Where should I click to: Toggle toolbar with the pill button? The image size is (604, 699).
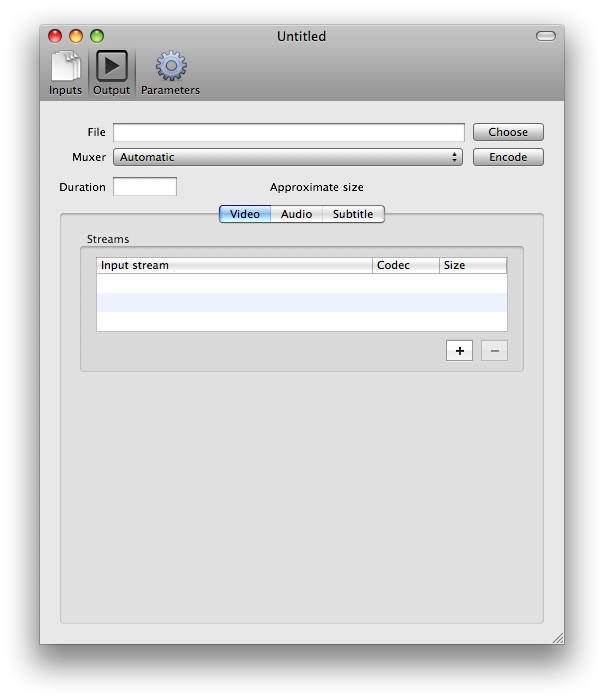pyautogui.click(x=546, y=36)
